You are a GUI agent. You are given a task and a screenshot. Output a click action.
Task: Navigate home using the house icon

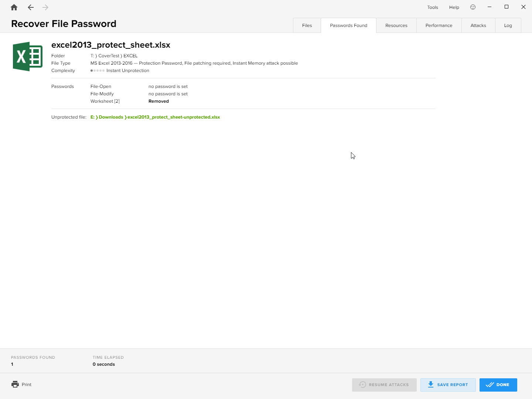click(x=14, y=7)
